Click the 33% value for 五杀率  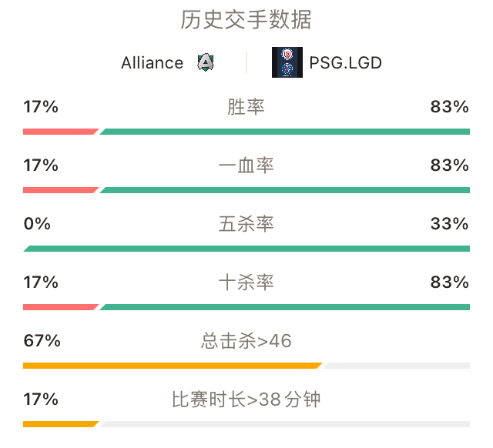tap(450, 224)
